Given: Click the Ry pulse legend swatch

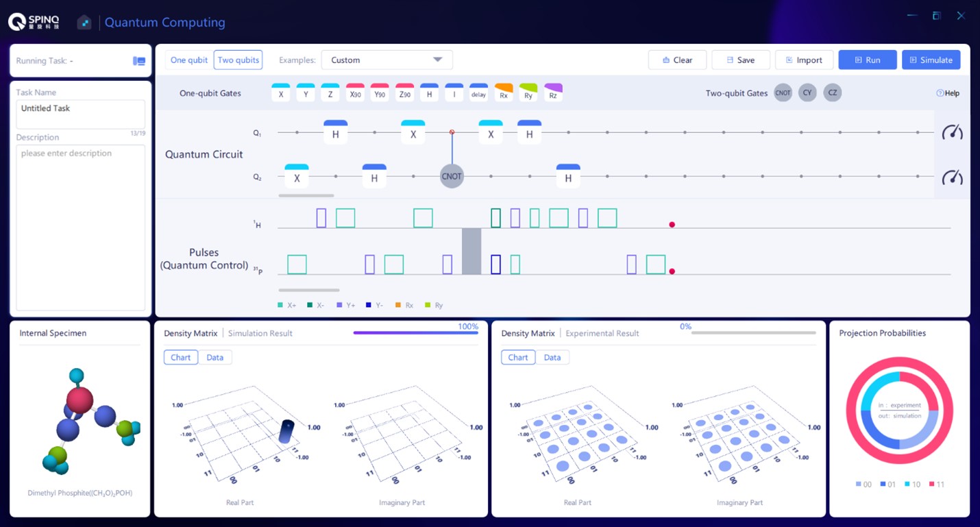Looking at the screenshot, I should pos(428,305).
